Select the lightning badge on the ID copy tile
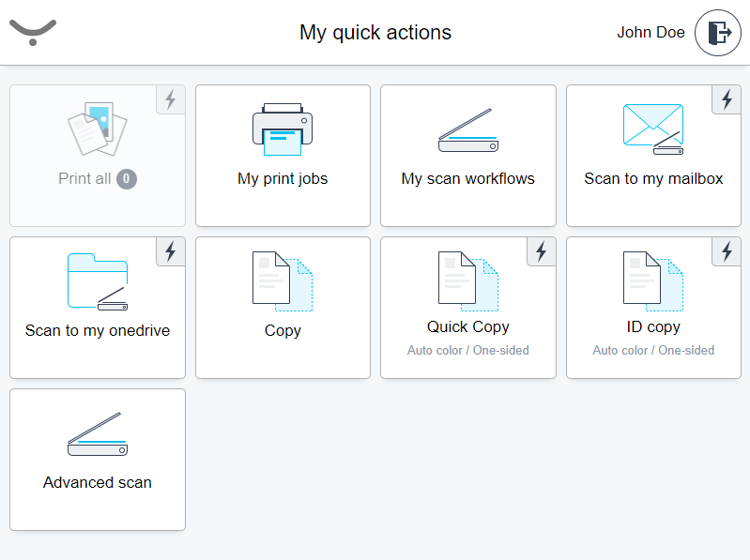The image size is (750, 560). coord(727,251)
